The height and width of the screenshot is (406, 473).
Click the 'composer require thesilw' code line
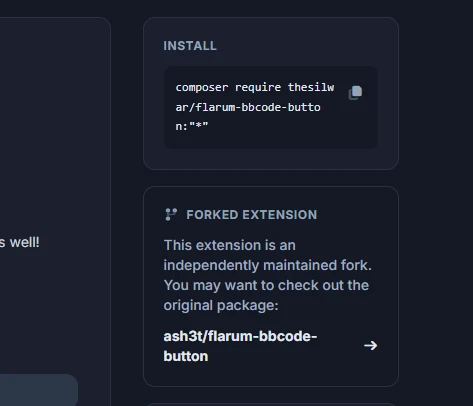coord(255,87)
